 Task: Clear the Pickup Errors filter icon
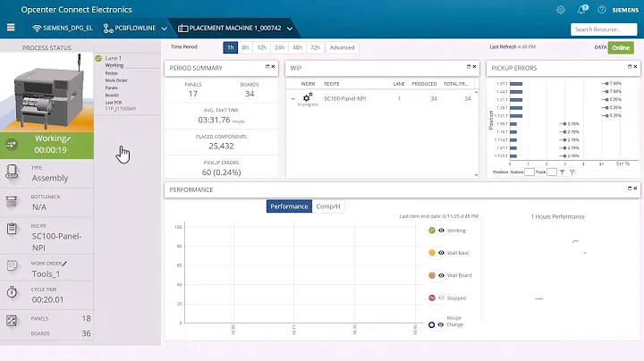572,172
